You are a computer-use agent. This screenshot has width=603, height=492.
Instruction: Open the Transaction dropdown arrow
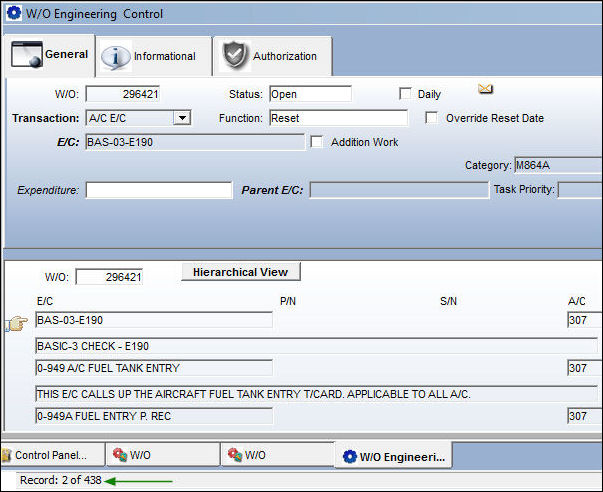(182, 118)
